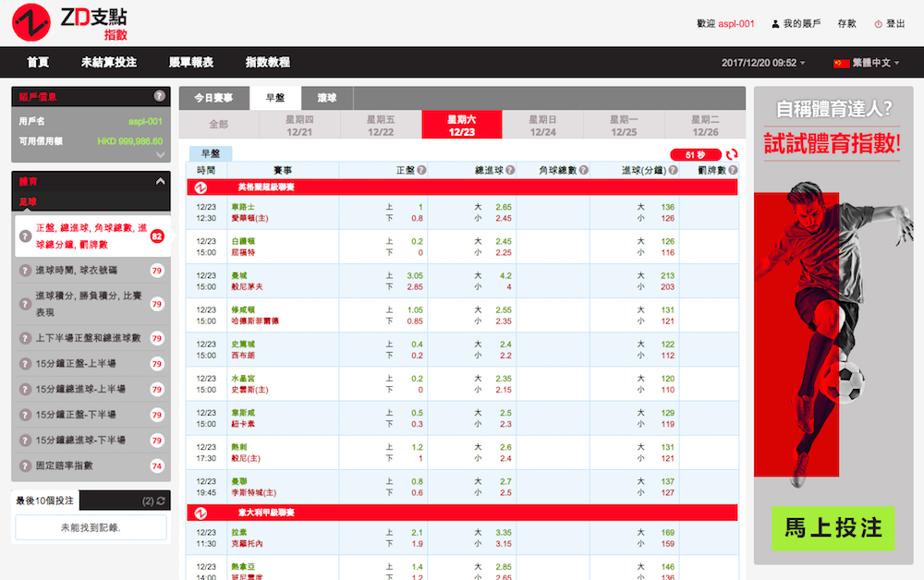Expand account info with down chevron

tap(160, 155)
